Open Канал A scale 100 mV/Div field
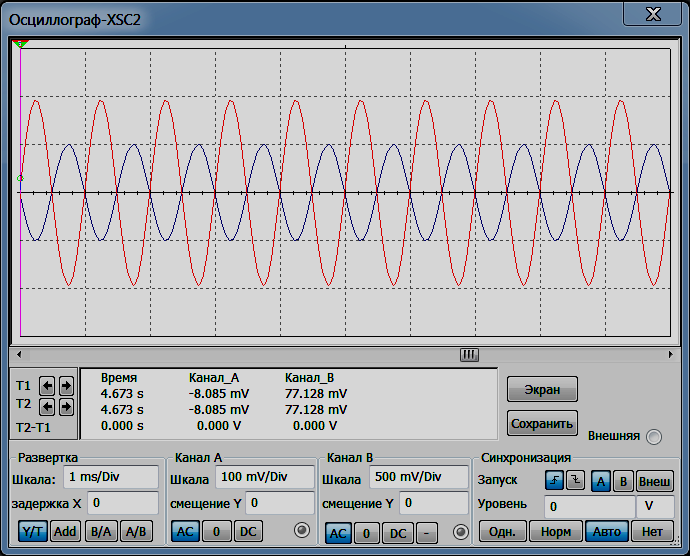The width and height of the screenshot is (690, 556). (x=265, y=477)
